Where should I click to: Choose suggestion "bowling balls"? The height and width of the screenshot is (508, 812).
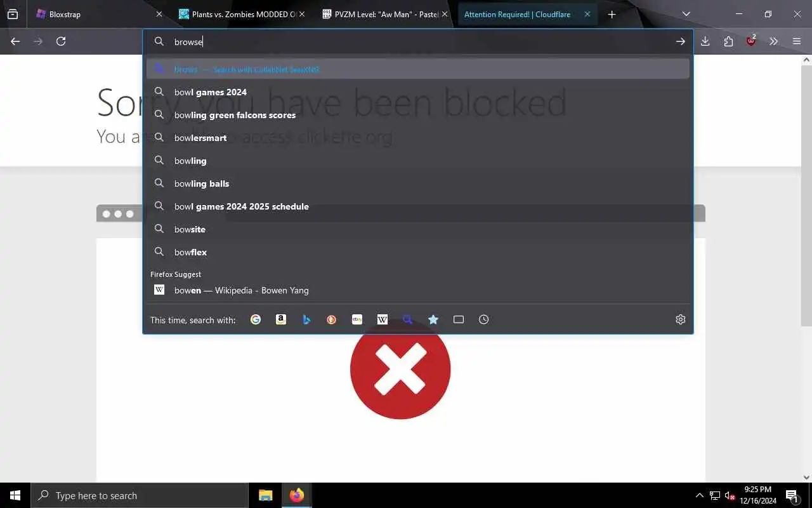coord(418,184)
